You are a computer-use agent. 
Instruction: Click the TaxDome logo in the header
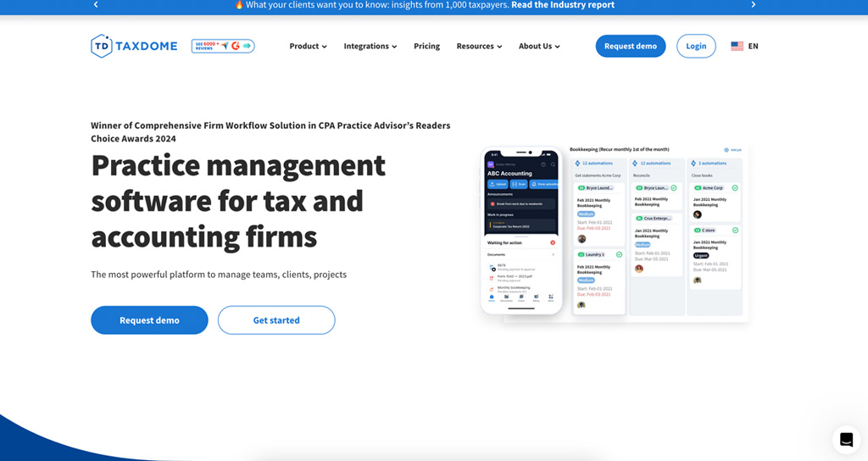[x=134, y=46]
